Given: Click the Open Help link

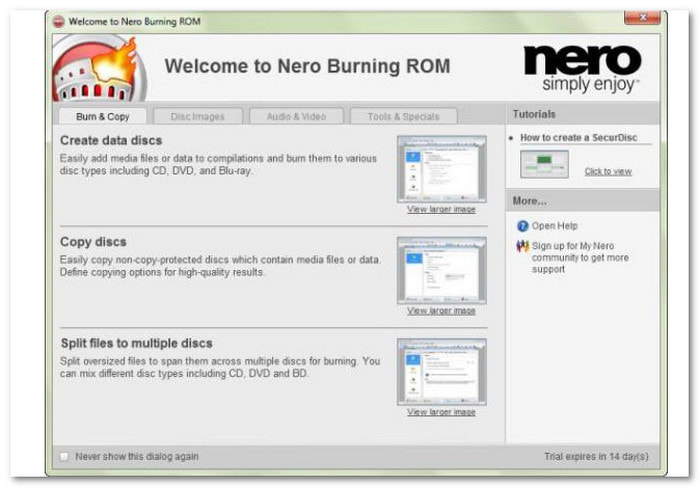Looking at the screenshot, I should tap(554, 226).
